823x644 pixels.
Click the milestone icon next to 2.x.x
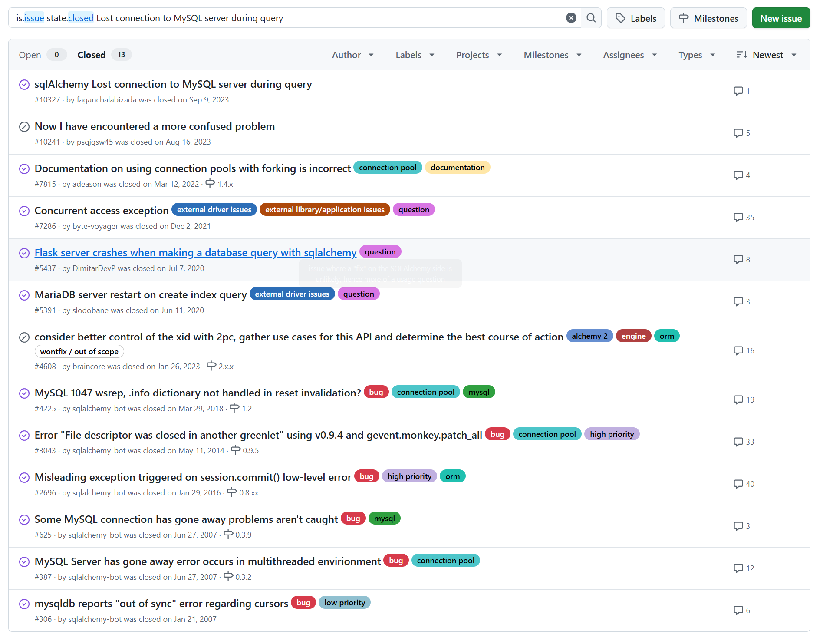click(211, 366)
